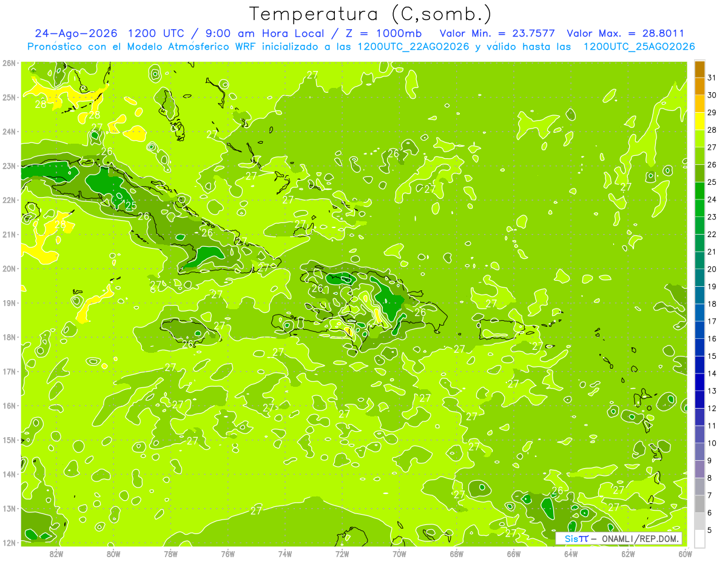The height and width of the screenshot is (562, 728).
Task: Pick the white swatch below 5 in color bar
Action: point(699,538)
